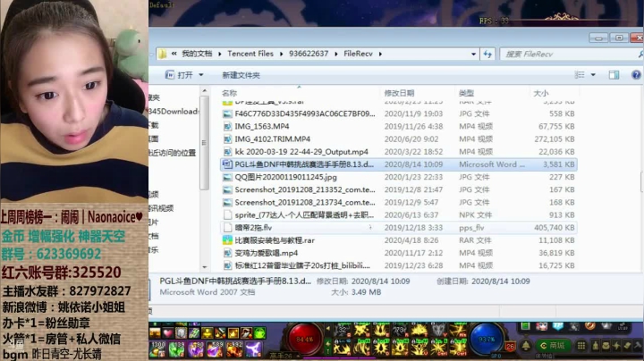This screenshot has width=644, height=361.
Task: Go to 我的文档 in address path
Action: (197, 54)
